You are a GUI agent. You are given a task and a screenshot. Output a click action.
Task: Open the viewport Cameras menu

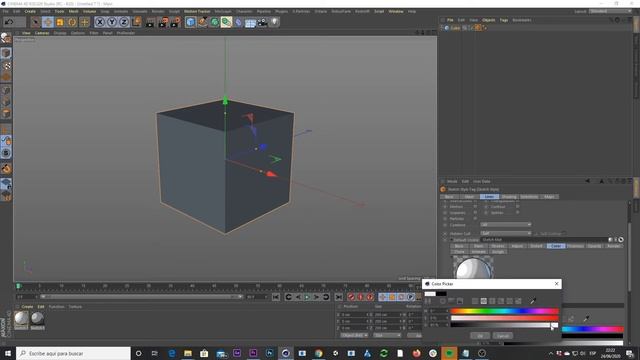[42, 33]
